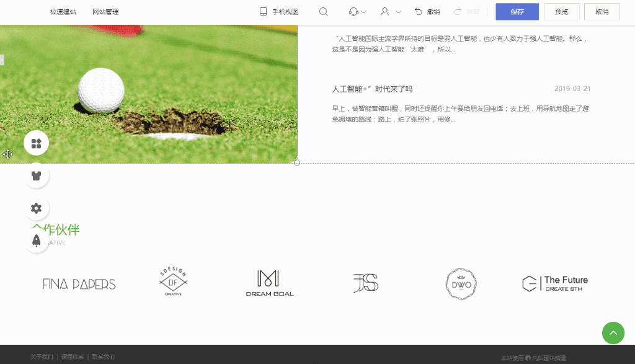Image resolution: width=635 pixels, height=364 pixels.
Task: Click the mobile phone icon
Action: click(263, 12)
